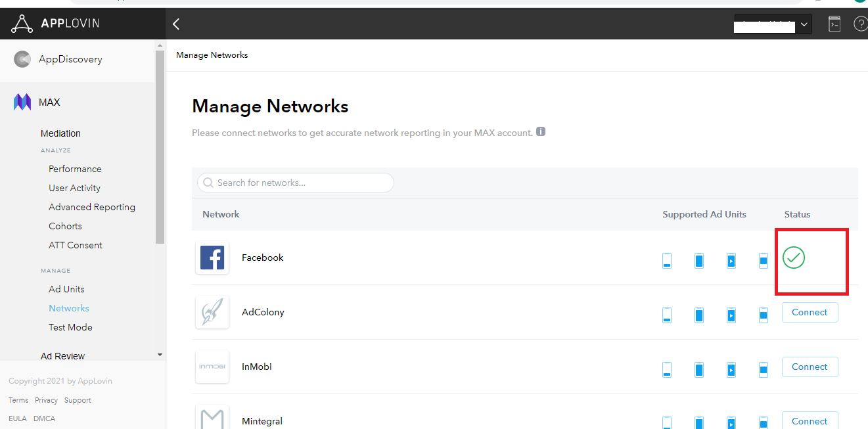Viewport: 868px width, 429px height.
Task: Click the Facebook logo
Action: 212,258
